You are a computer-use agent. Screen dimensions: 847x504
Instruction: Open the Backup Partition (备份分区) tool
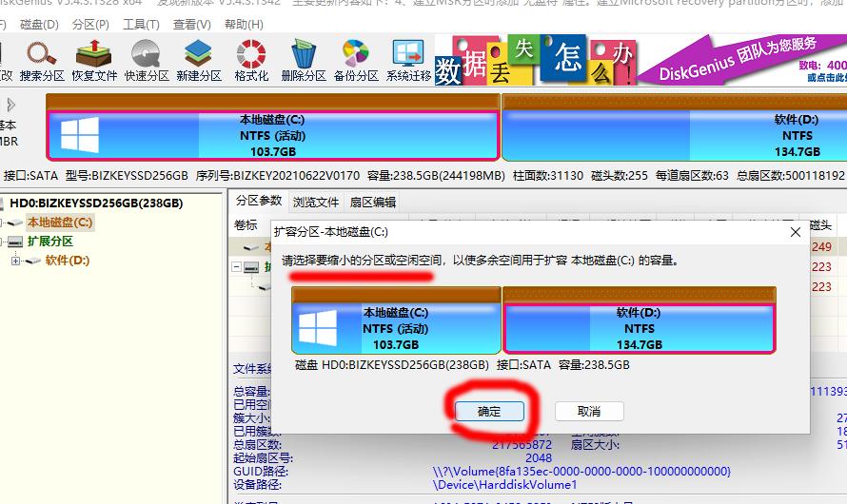click(356, 61)
